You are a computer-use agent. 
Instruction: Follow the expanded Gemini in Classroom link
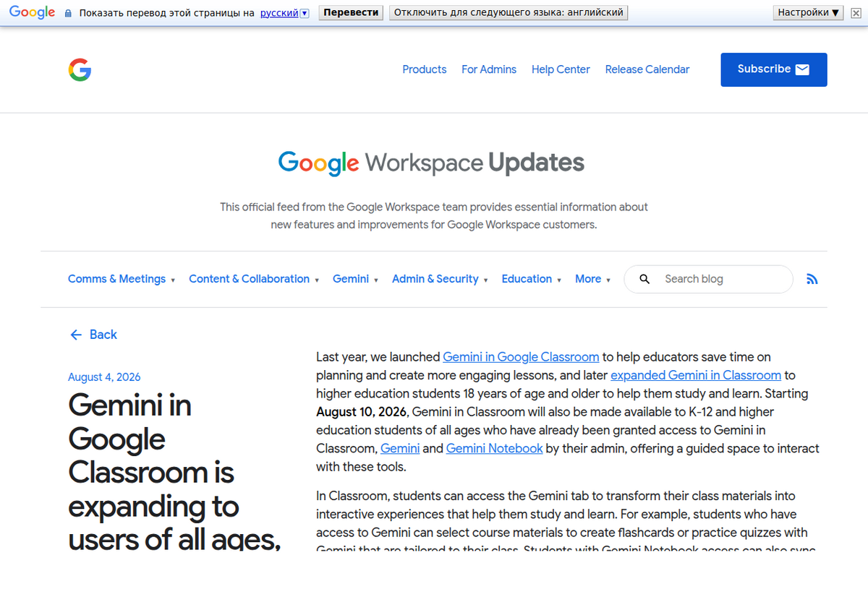coord(696,375)
